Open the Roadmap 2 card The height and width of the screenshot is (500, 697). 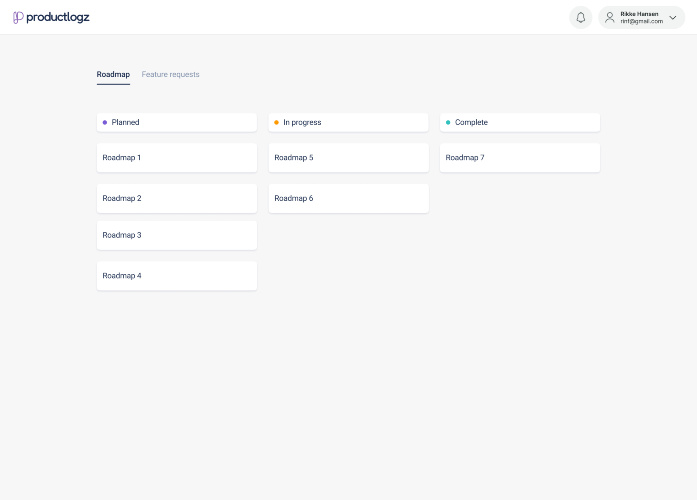[177, 198]
